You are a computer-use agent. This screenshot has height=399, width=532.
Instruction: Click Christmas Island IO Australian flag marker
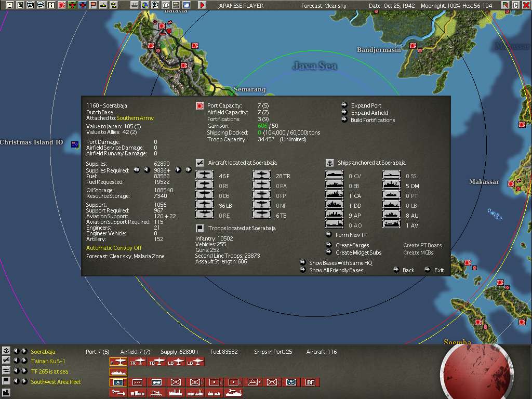click(75, 144)
